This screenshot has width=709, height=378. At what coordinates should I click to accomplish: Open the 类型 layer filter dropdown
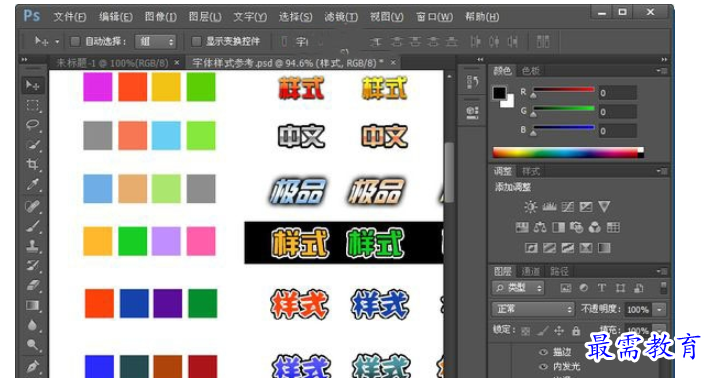(x=518, y=288)
